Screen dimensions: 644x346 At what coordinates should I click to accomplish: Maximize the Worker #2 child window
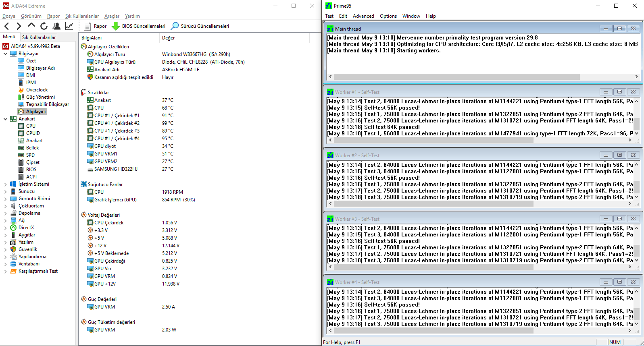[619, 155]
